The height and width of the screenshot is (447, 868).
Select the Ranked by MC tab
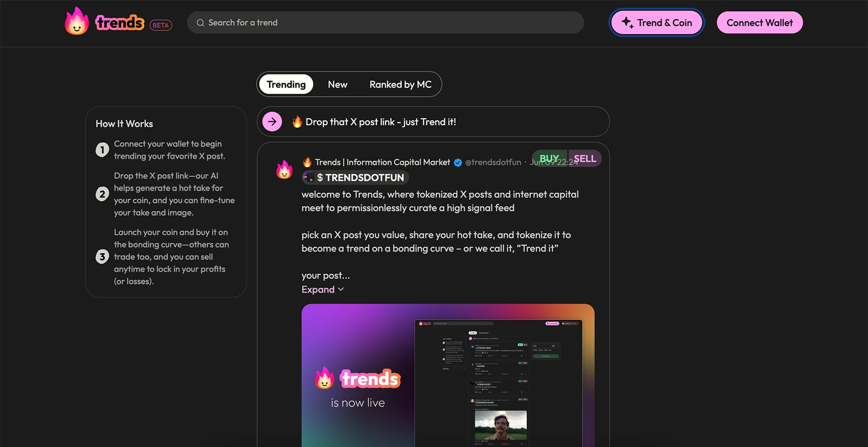[x=400, y=84]
